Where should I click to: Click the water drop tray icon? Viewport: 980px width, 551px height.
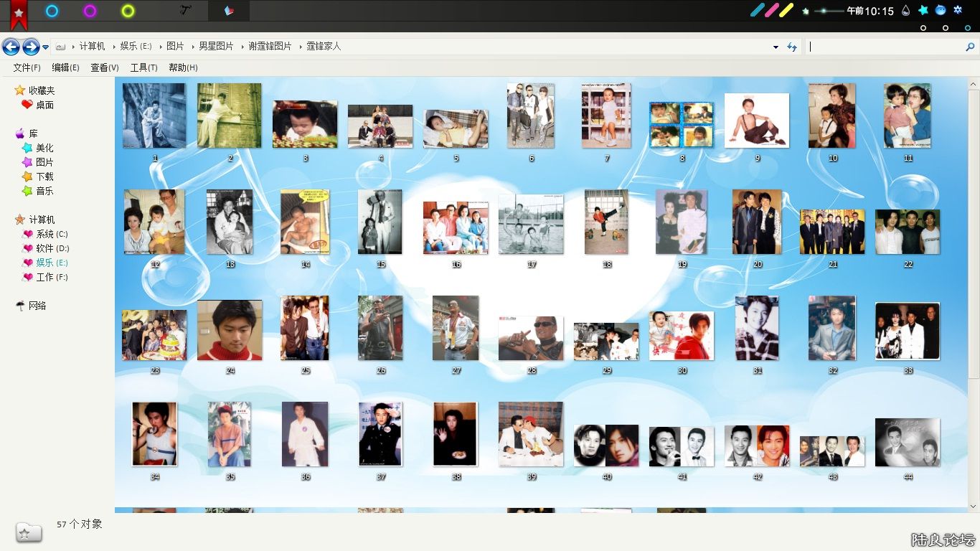click(905, 11)
